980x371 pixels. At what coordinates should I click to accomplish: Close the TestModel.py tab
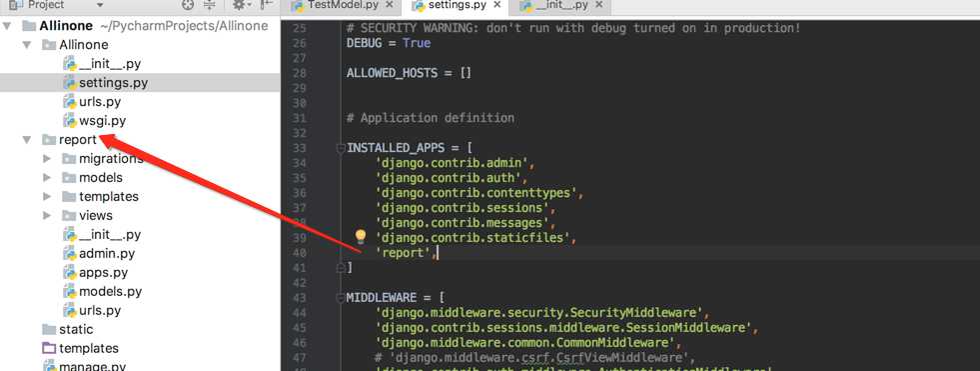tap(390, 5)
